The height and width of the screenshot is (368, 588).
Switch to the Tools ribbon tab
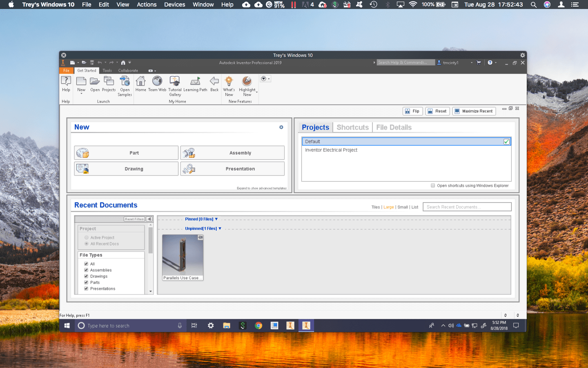(x=107, y=71)
